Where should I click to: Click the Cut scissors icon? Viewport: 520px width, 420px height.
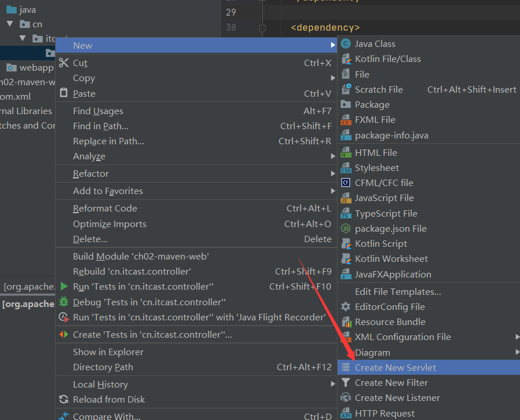(64, 63)
